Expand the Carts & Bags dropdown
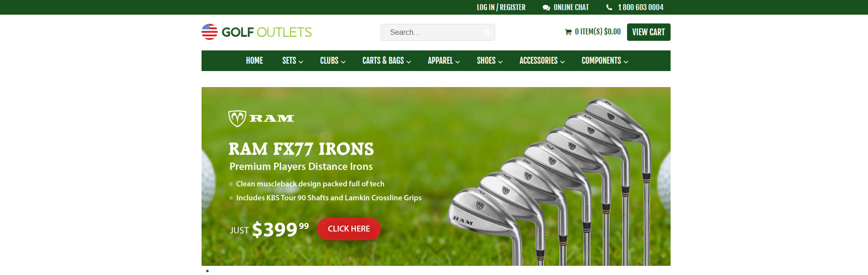This screenshot has height=275, width=868. 387,60
